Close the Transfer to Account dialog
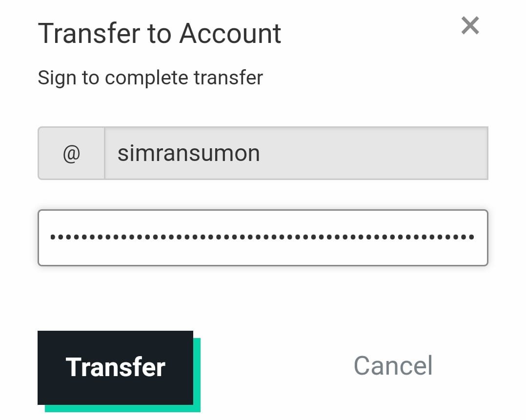526x420 pixels. [x=470, y=25]
